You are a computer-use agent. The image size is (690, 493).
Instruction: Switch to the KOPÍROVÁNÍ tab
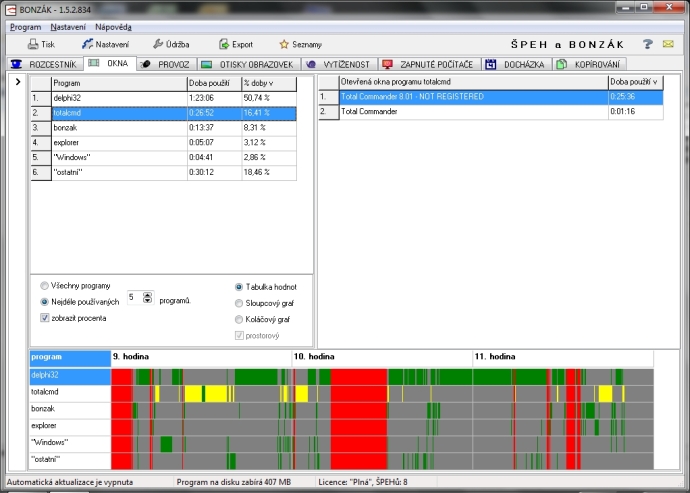point(590,64)
